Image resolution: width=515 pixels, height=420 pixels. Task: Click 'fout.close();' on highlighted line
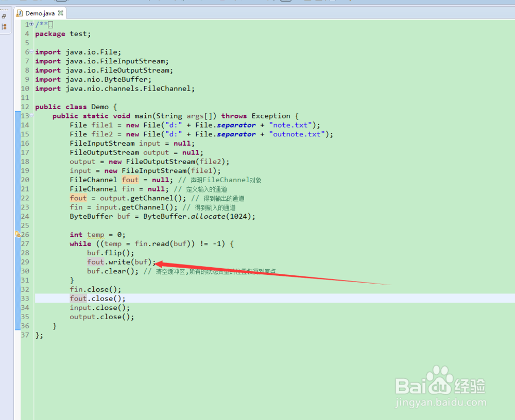pyautogui.click(x=97, y=299)
